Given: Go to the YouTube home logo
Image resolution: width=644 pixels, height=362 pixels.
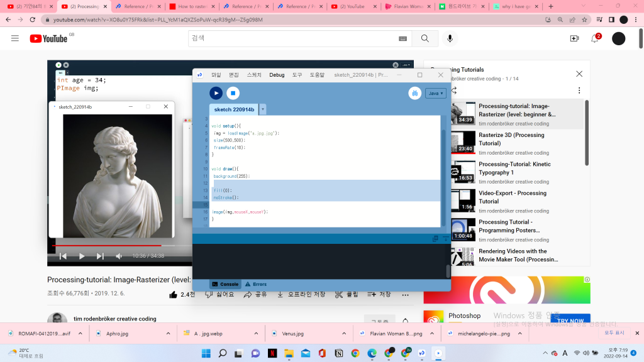Looking at the screenshot, I should 48,38.
